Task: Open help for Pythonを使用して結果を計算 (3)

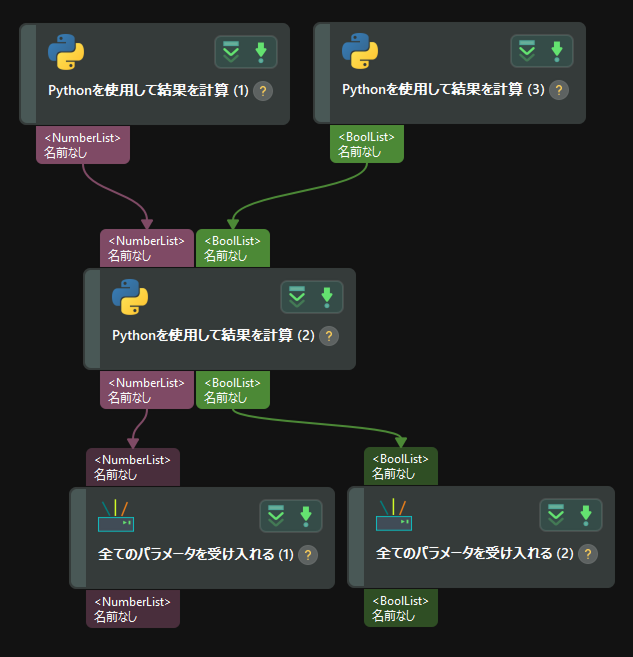Action: 559,90
